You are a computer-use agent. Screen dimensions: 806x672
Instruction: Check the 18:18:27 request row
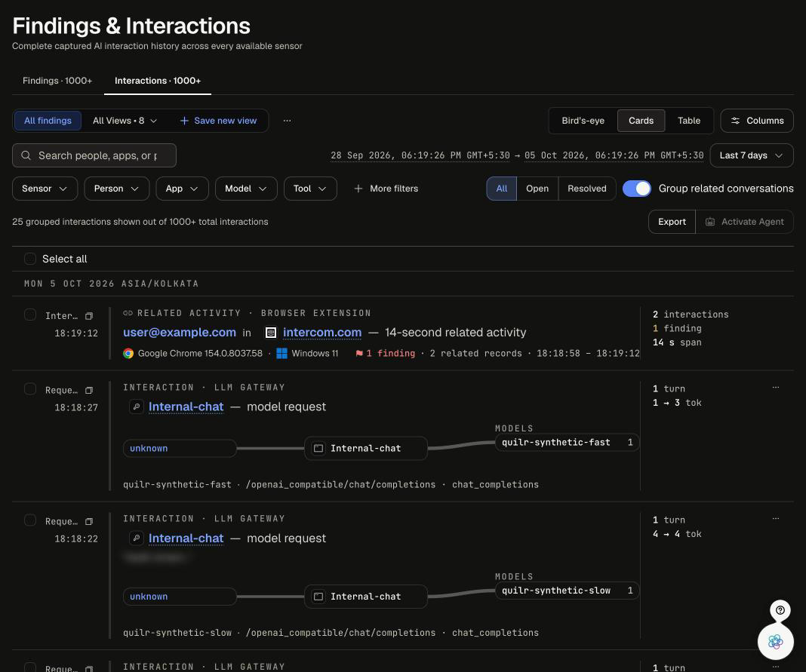click(x=30, y=389)
